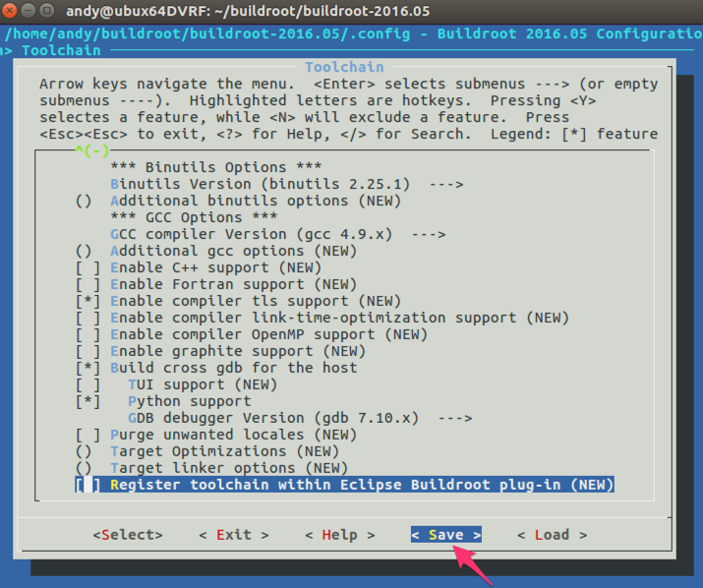
Task: Toggle Enable compiler OpenMP support checkbox
Action: (x=88, y=334)
